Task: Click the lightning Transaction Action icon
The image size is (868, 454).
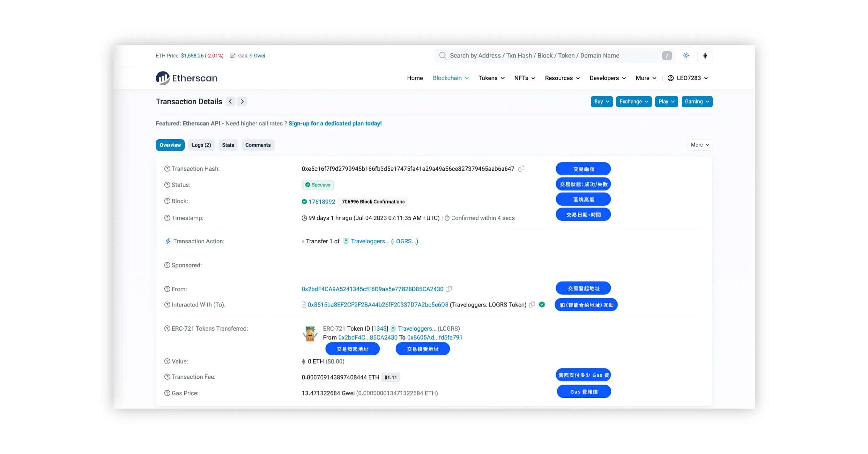Action: (x=168, y=241)
